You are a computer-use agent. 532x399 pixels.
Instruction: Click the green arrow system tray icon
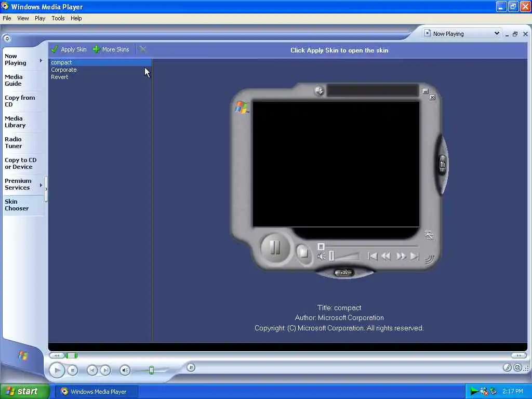coord(474,392)
